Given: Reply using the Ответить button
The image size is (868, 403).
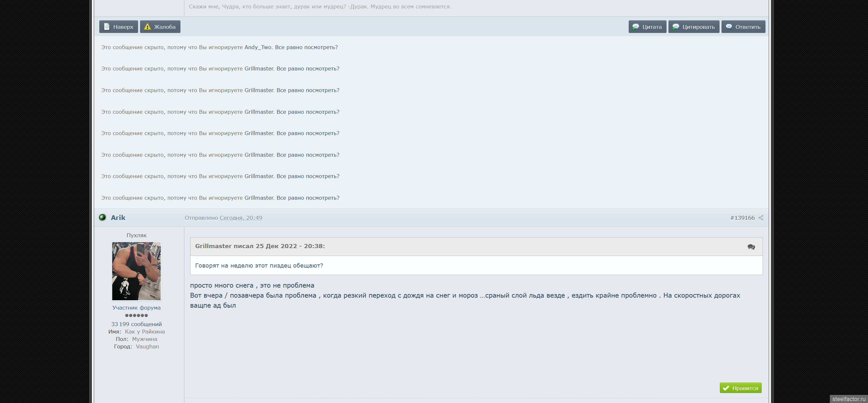Looking at the screenshot, I should (743, 27).
